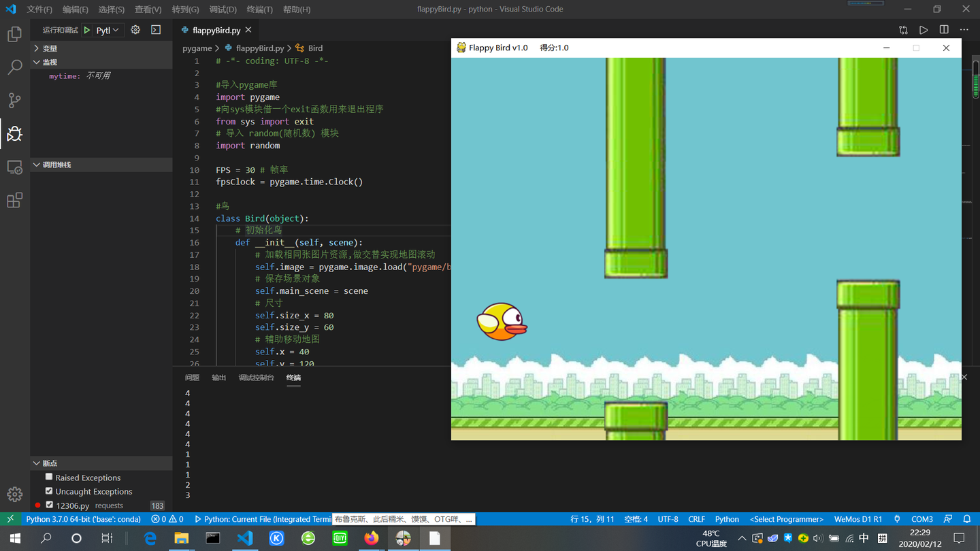Click the notifications bell in status bar

coord(967,518)
